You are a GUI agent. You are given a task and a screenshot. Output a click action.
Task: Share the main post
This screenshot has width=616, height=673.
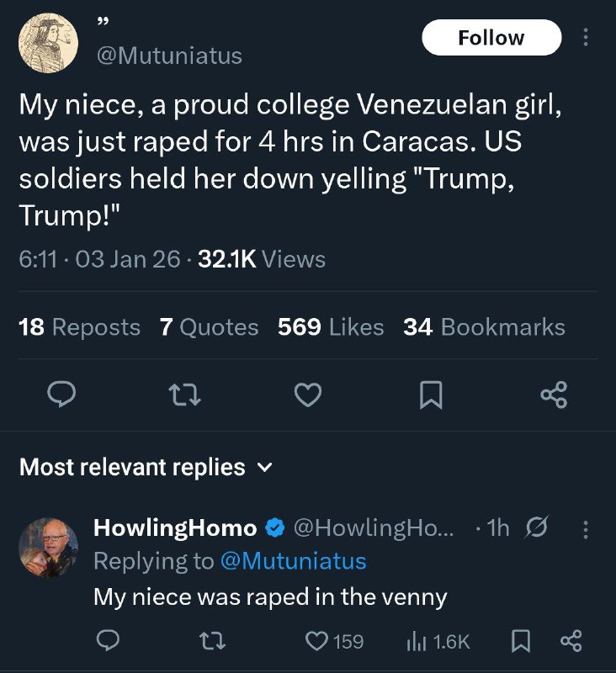pos(554,395)
